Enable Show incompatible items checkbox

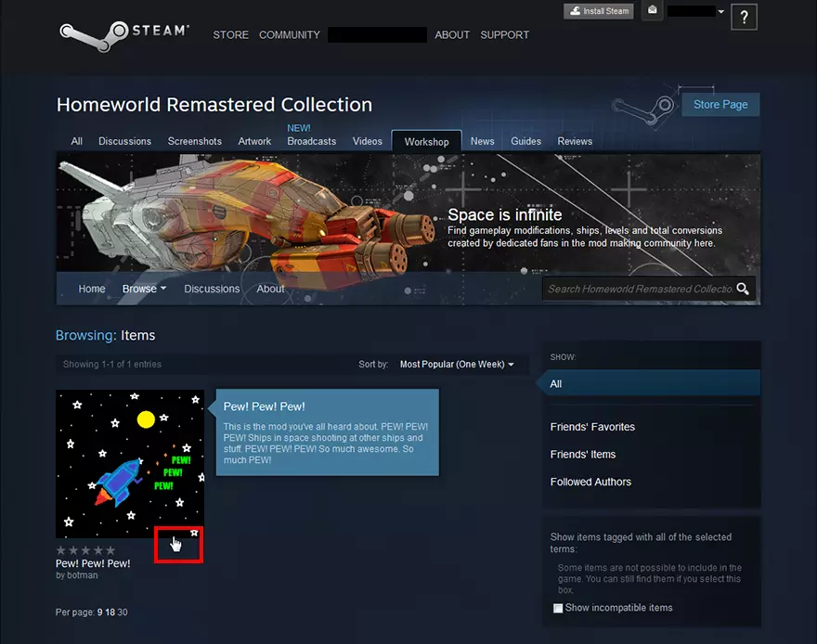pos(558,608)
